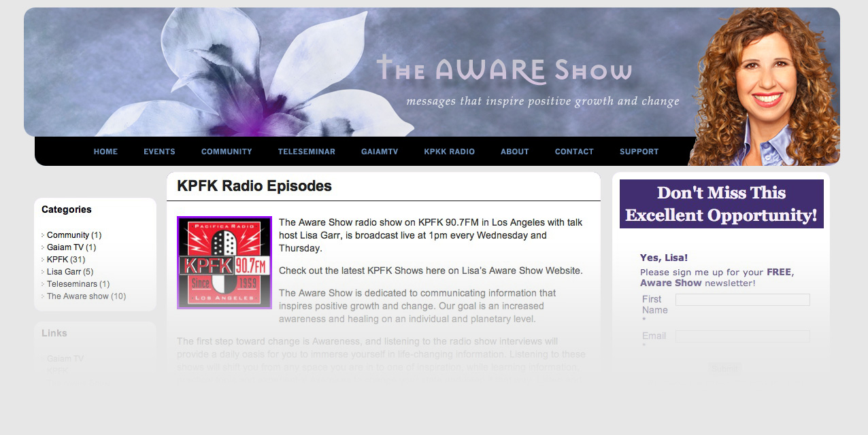This screenshot has height=435, width=868.
Task: Click the "Yes, Lisa!" signup heading
Action: (x=664, y=258)
